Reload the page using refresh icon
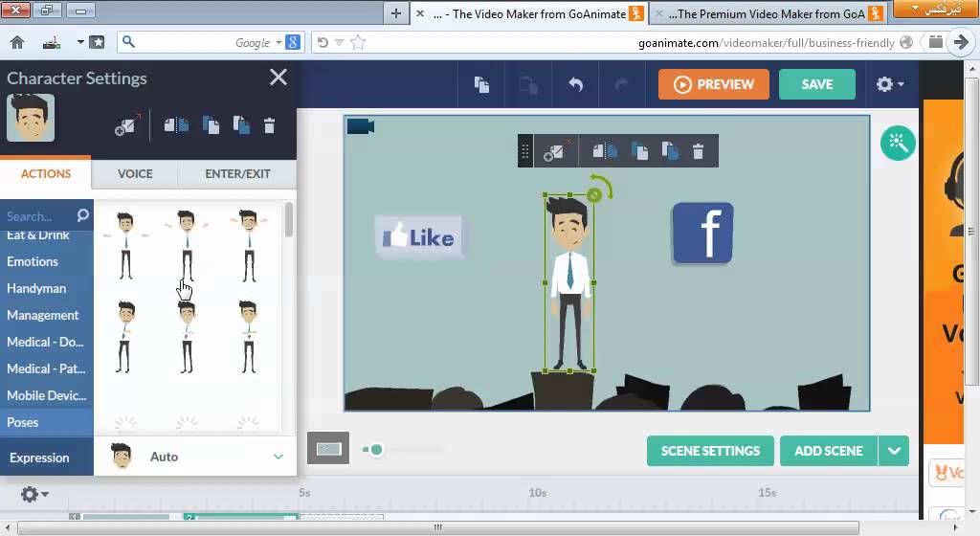Screen dimensions: 980x536 coord(323,42)
